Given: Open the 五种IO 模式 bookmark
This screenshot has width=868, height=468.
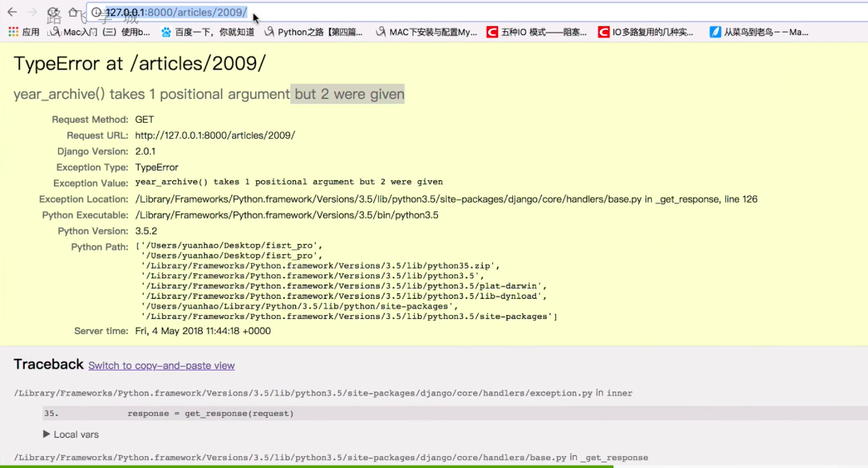Looking at the screenshot, I should pos(537,32).
